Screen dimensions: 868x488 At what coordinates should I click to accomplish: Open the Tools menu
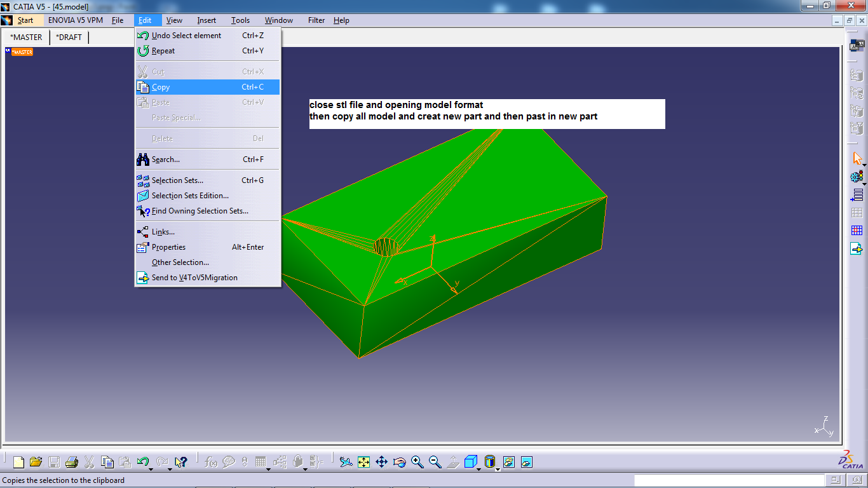click(x=240, y=20)
